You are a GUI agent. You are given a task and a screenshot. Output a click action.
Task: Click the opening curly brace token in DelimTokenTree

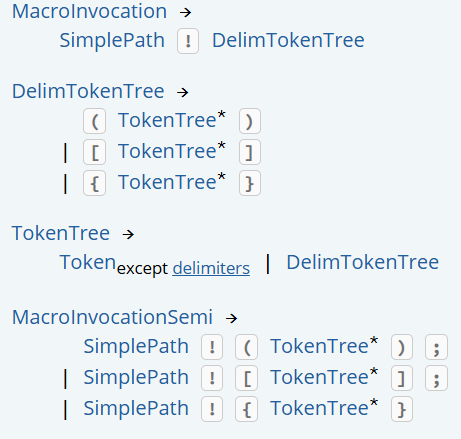[95, 183]
